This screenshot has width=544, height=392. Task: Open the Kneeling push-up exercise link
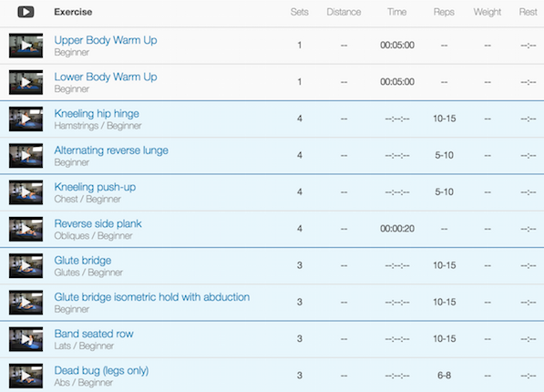[x=95, y=187]
